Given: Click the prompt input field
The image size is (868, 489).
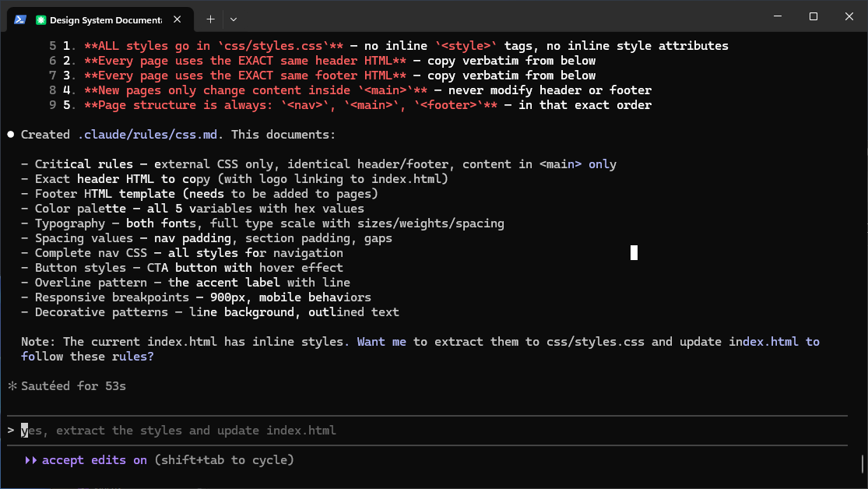Looking at the screenshot, I should [x=427, y=431].
